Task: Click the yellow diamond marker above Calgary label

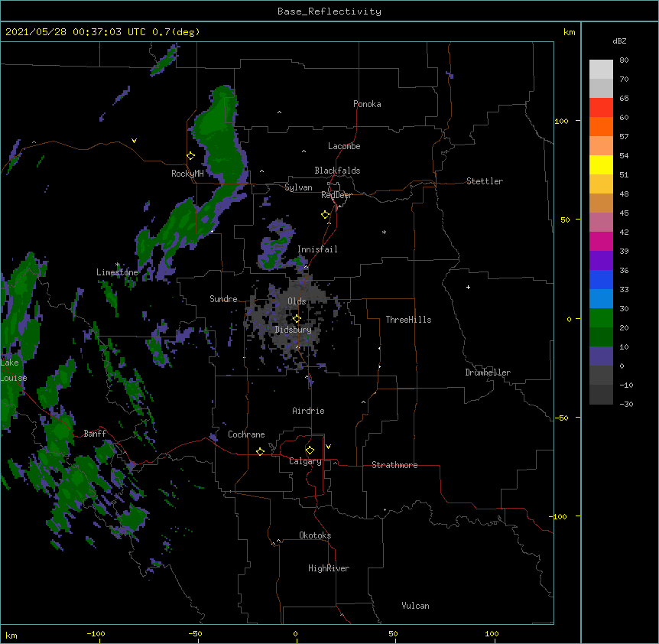Action: pyautogui.click(x=310, y=450)
